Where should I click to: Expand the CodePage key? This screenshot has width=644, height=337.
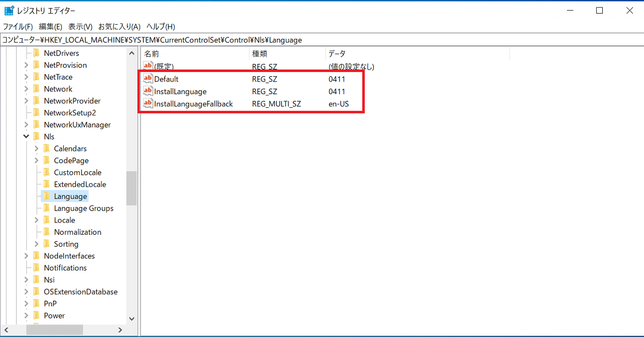36,161
